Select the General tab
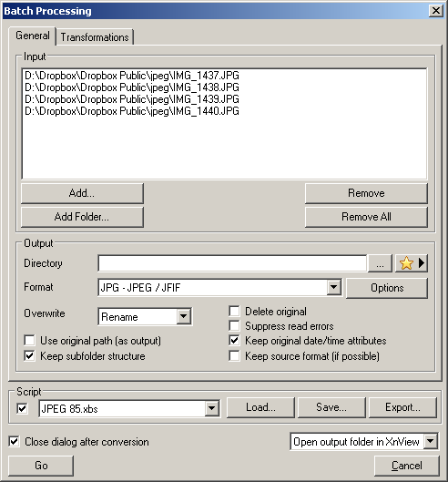The image size is (448, 482). click(x=33, y=36)
